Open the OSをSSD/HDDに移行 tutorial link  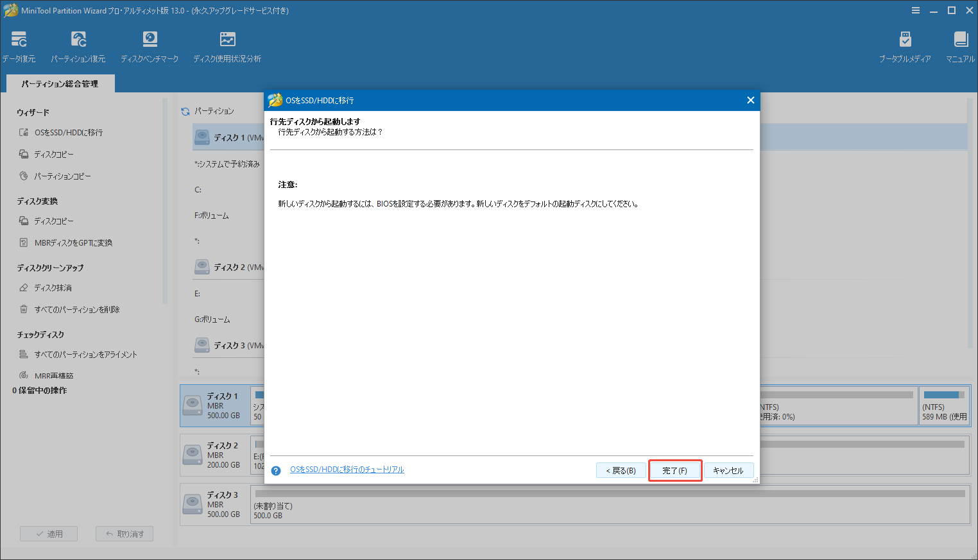(347, 469)
